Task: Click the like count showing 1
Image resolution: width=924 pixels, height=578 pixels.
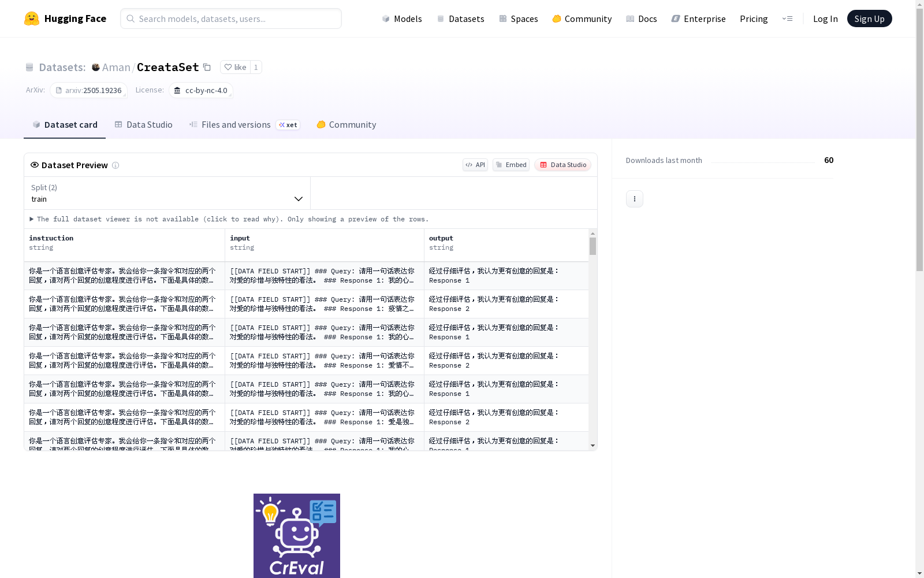Action: coord(256,67)
